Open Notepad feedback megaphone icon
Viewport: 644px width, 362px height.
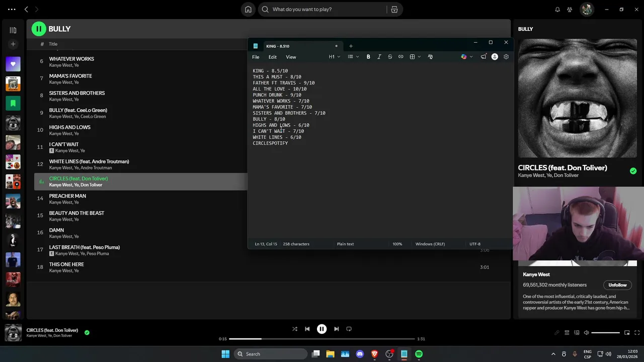(x=484, y=57)
